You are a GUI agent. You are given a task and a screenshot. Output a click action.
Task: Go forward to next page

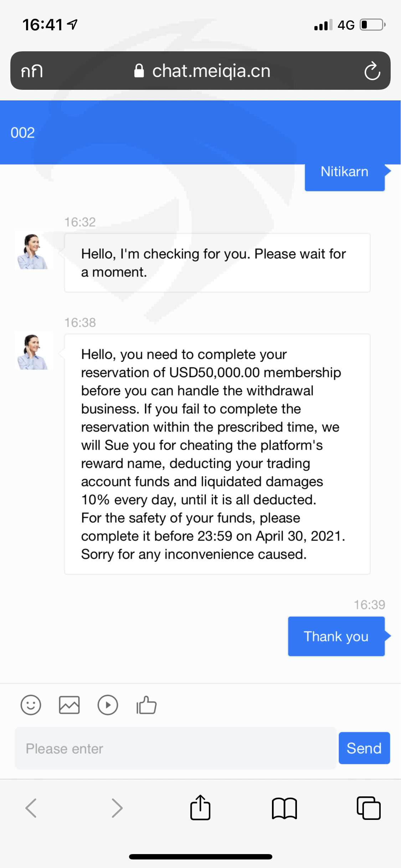[x=117, y=808]
